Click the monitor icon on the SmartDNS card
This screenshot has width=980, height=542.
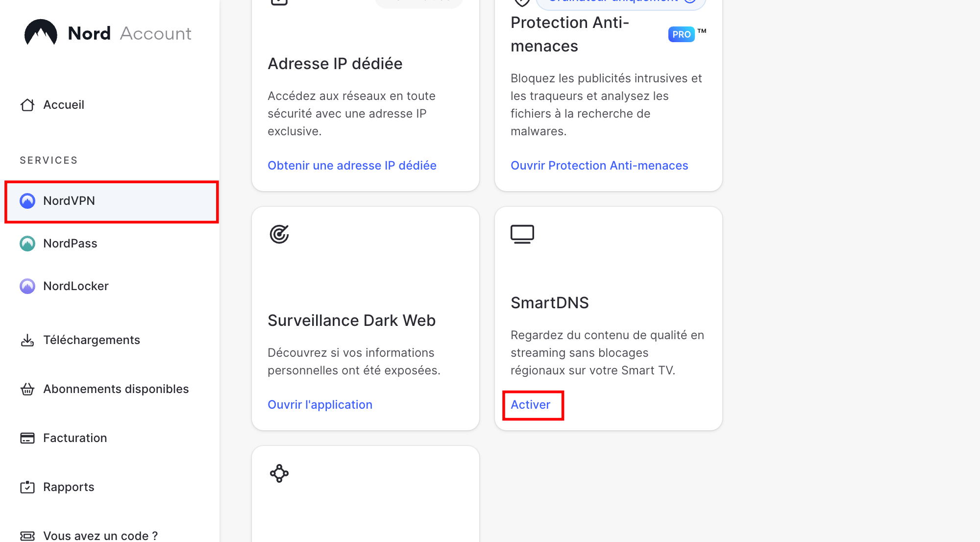(523, 234)
